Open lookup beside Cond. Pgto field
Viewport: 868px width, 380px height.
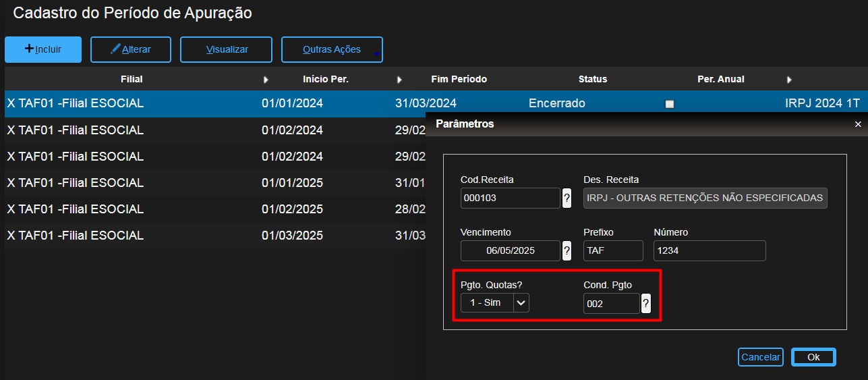point(646,303)
